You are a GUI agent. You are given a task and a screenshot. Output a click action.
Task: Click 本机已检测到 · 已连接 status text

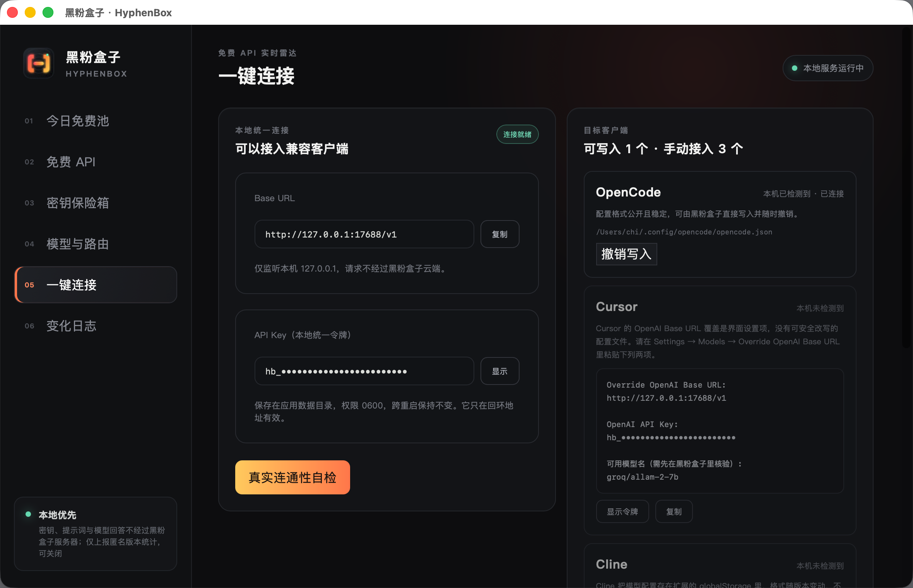[804, 194]
